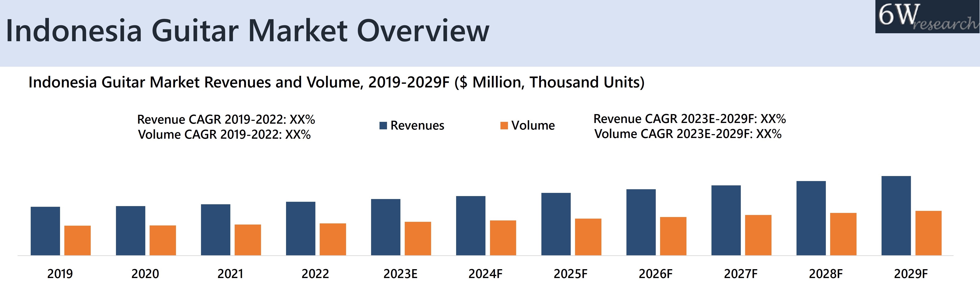This screenshot has height=299, width=980.
Task: Click the 2021 blue revenue bar
Action: tap(216, 230)
